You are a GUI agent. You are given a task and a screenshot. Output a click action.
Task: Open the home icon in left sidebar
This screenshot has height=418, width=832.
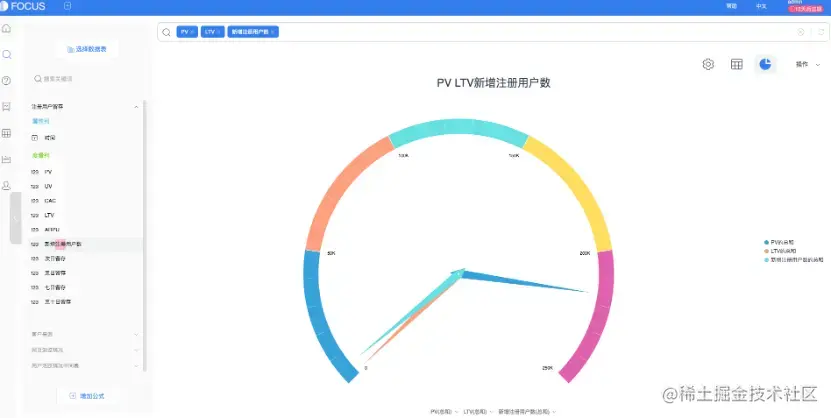tap(6, 29)
